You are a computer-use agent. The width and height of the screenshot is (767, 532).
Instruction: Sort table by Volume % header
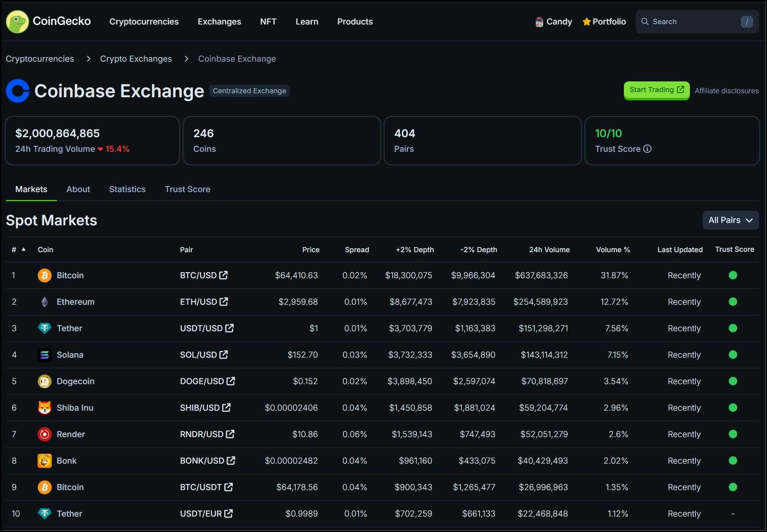tap(613, 250)
